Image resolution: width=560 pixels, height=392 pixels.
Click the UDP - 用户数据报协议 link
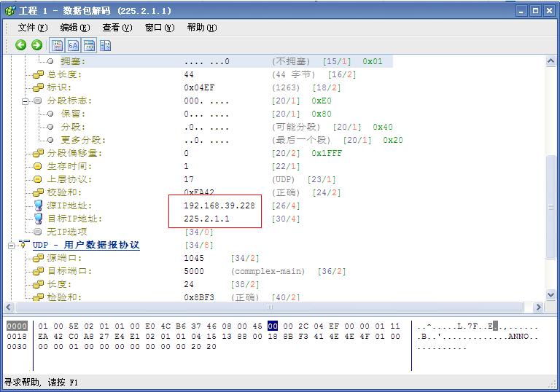click(86, 245)
